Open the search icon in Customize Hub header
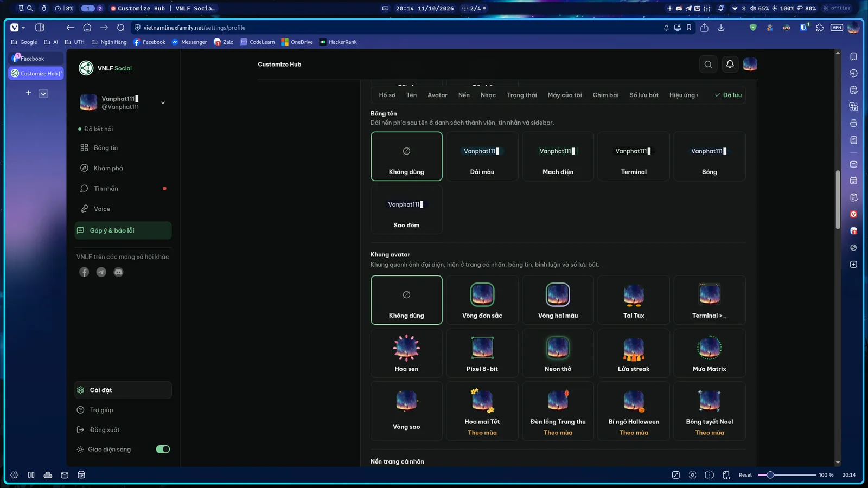868x488 pixels. (x=708, y=65)
